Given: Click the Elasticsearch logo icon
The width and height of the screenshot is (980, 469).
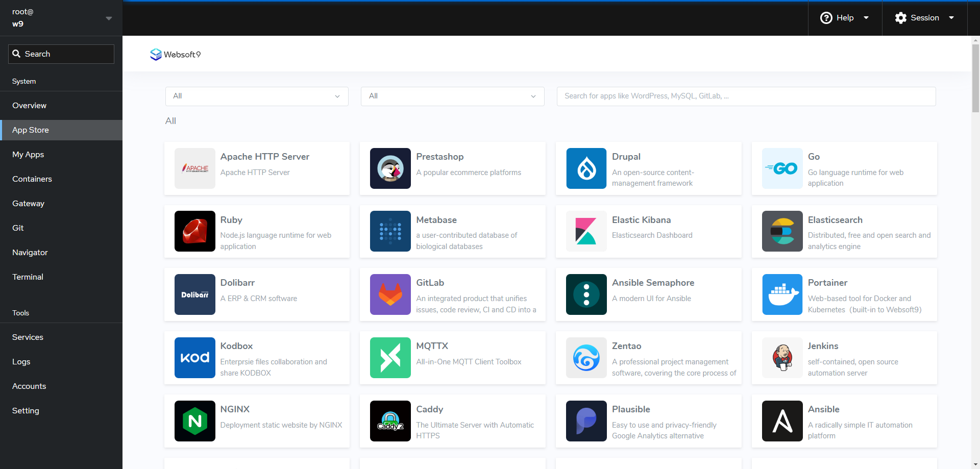Looking at the screenshot, I should pos(782,231).
